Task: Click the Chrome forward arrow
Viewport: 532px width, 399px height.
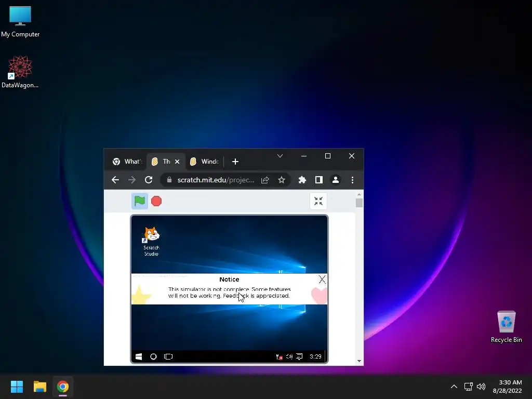Action: pos(132,180)
